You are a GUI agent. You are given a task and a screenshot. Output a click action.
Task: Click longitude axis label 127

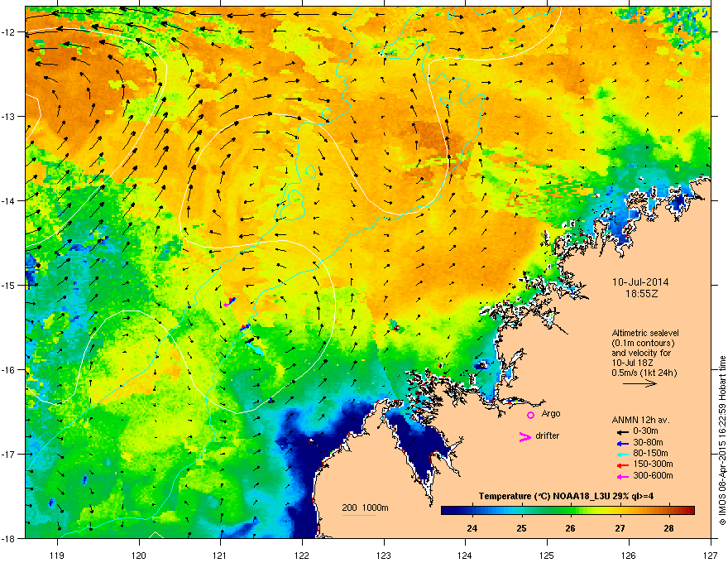[x=711, y=555]
